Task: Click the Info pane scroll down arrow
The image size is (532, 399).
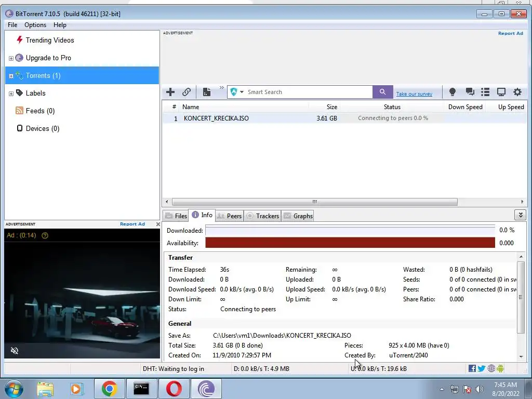Action: tap(521, 356)
